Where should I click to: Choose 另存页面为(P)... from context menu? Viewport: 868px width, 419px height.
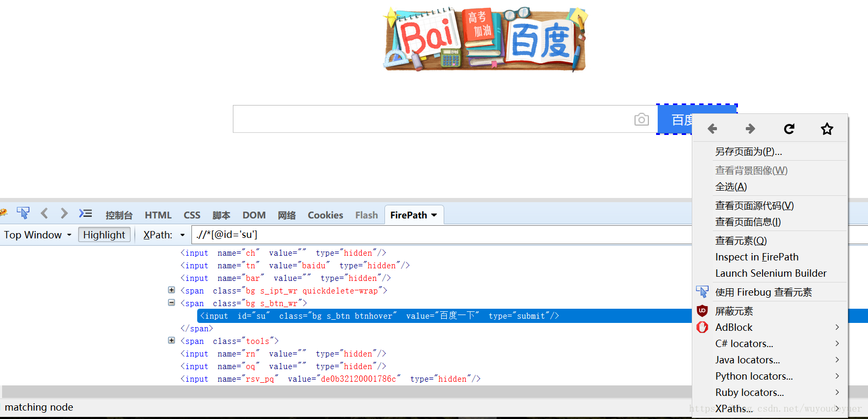tap(770, 152)
